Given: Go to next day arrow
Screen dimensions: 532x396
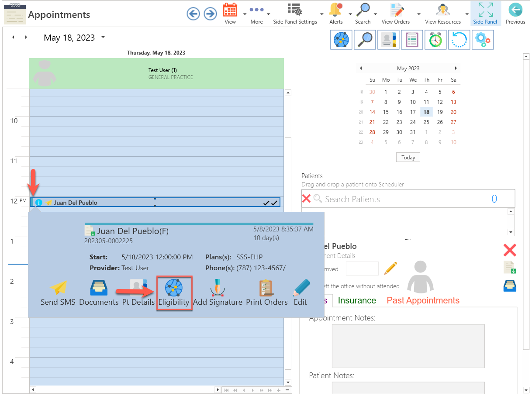Looking at the screenshot, I should (x=26, y=38).
